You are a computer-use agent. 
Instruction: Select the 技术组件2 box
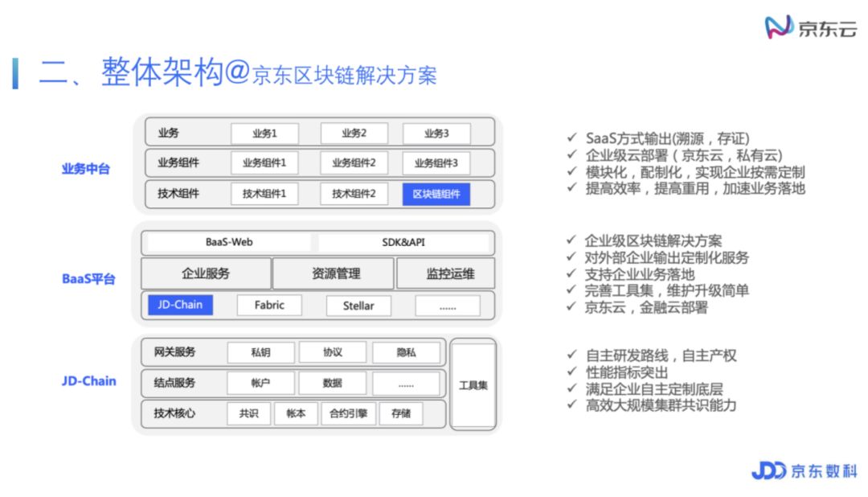tap(354, 194)
